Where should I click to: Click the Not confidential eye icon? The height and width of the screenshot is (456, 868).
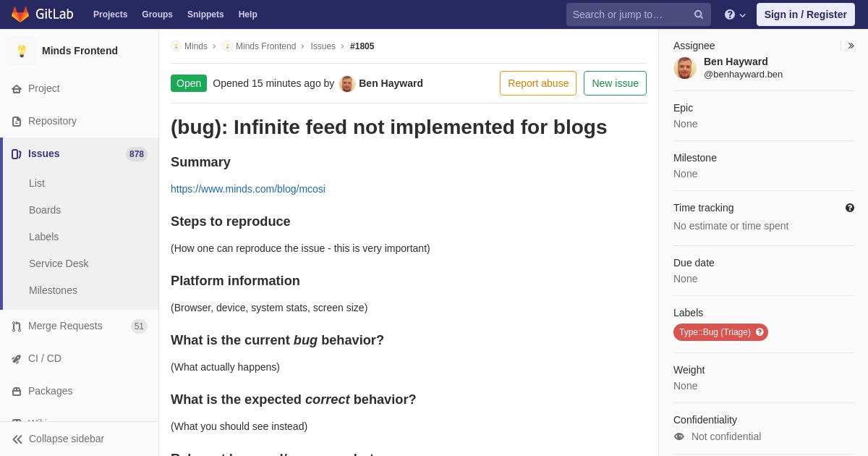[679, 436]
